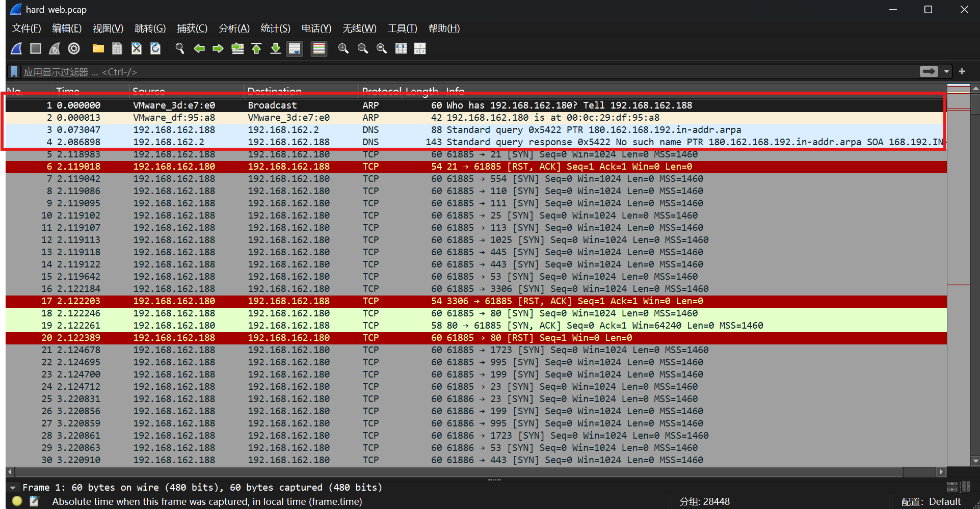Apply the display filter arrow button
This screenshot has height=509, width=980.
tap(929, 72)
